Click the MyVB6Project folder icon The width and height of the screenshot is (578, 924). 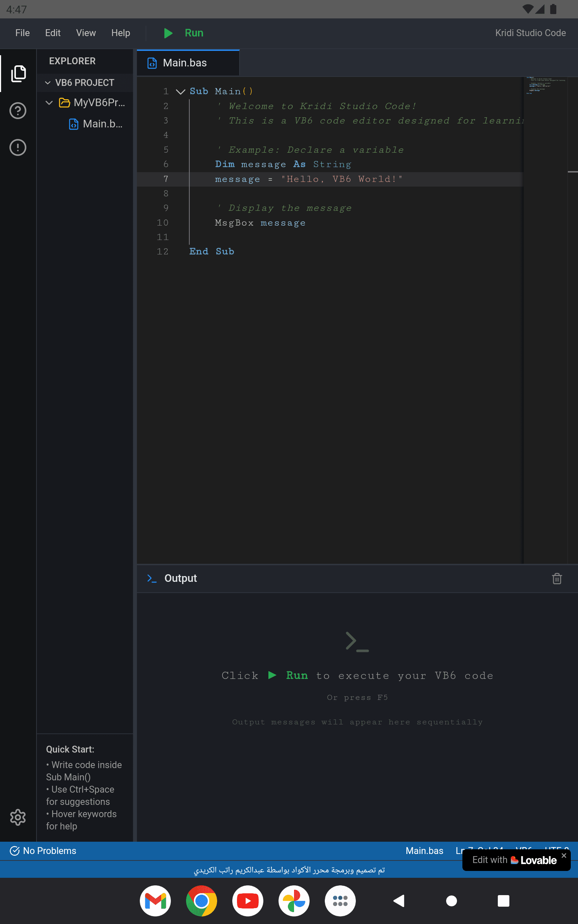64,103
